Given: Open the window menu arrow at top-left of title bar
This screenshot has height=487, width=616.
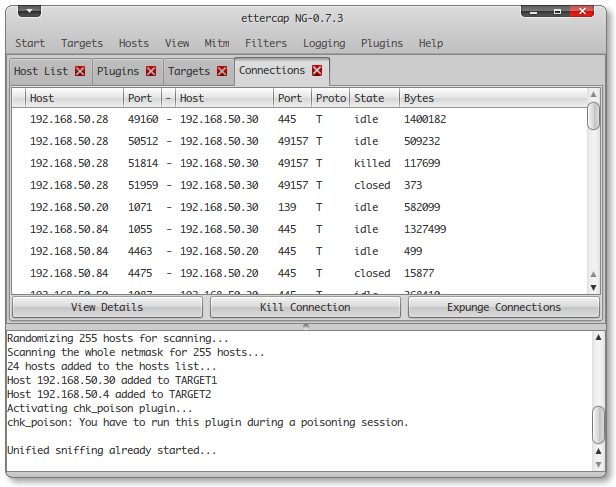Looking at the screenshot, I should click(29, 11).
